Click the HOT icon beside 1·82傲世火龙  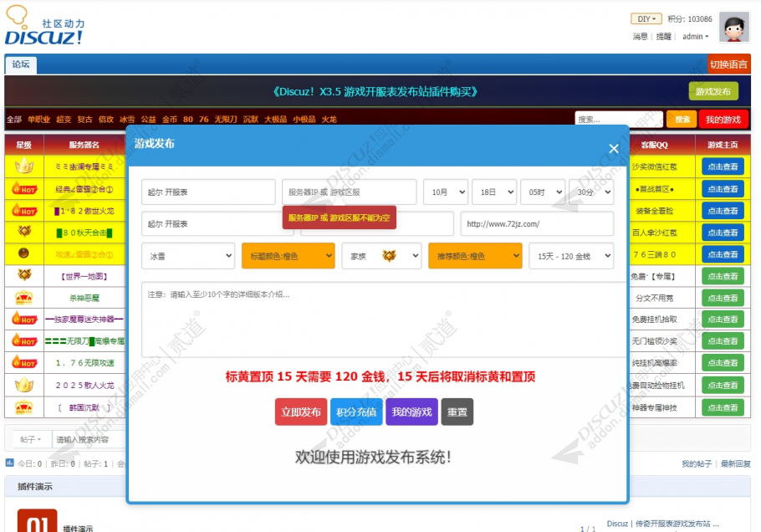tap(24, 210)
